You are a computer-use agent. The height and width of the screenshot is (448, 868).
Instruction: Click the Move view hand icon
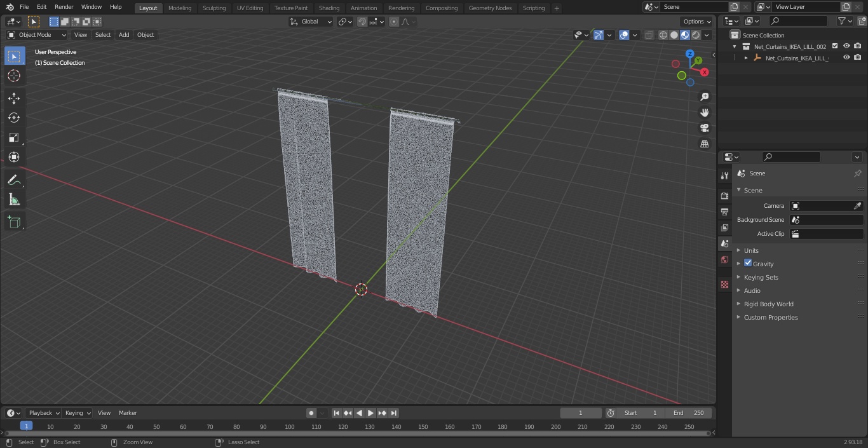[705, 112]
